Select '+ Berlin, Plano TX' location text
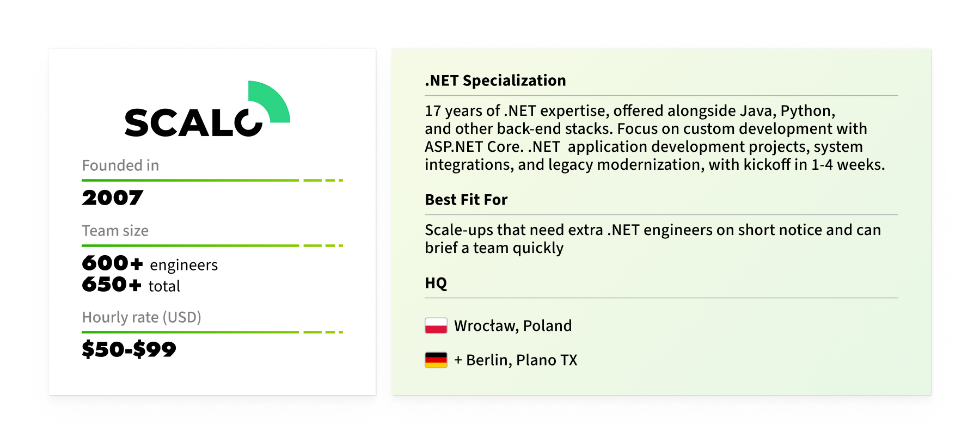The height and width of the screenshot is (444, 980). 516,360
